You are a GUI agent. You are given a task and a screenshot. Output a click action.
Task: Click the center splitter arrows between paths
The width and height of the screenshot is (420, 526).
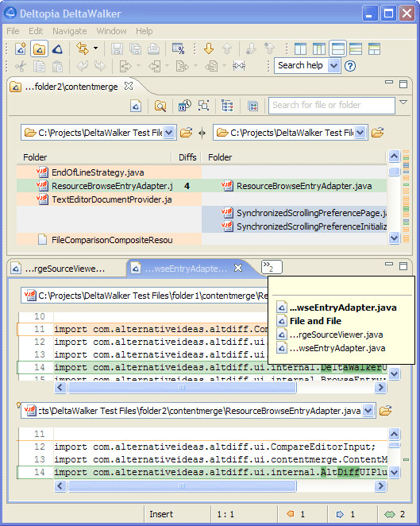(202, 133)
